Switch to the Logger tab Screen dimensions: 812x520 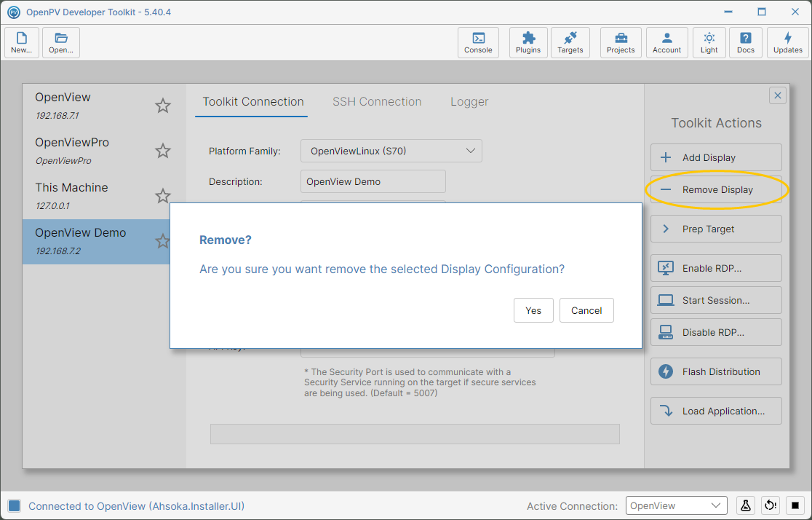coord(469,102)
